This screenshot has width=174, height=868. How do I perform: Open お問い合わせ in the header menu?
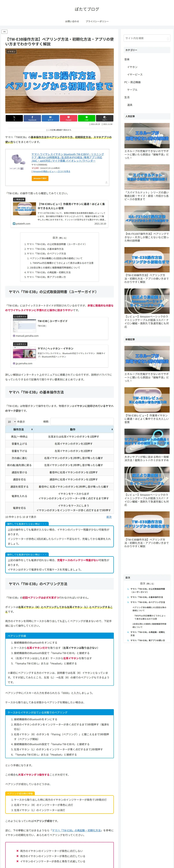click(72, 21)
